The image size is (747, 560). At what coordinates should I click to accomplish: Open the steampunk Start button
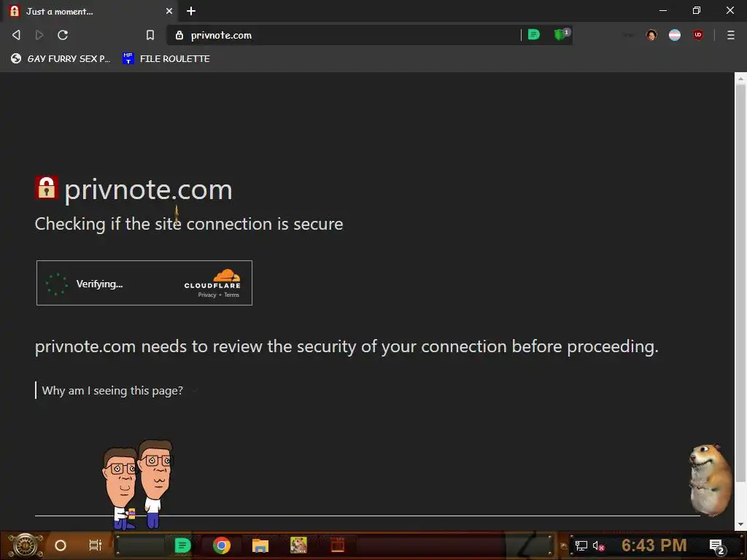(x=26, y=545)
